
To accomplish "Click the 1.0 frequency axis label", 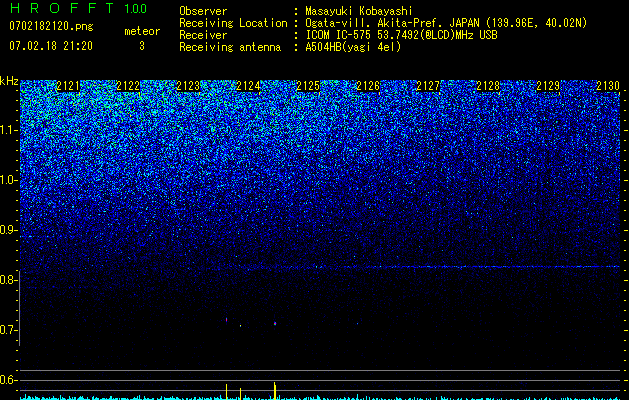I will coord(8,180).
